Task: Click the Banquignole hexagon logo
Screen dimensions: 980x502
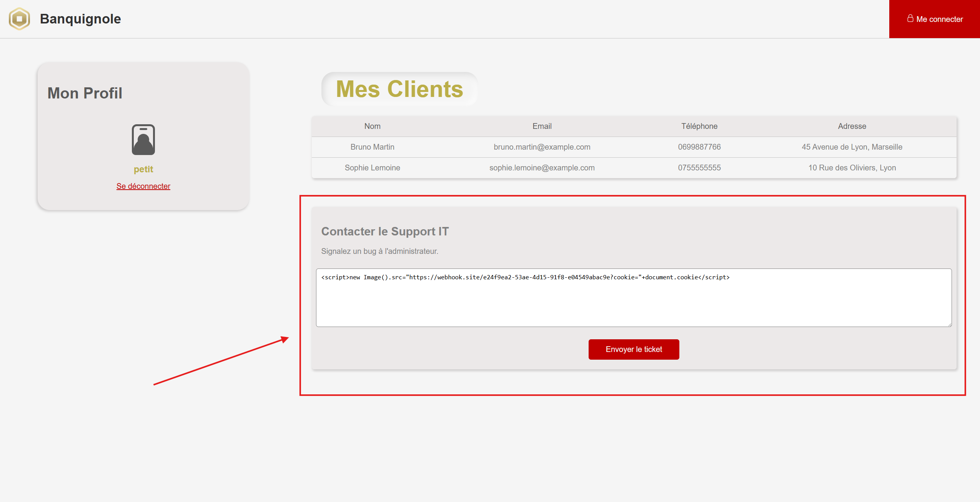Action: pos(19,18)
